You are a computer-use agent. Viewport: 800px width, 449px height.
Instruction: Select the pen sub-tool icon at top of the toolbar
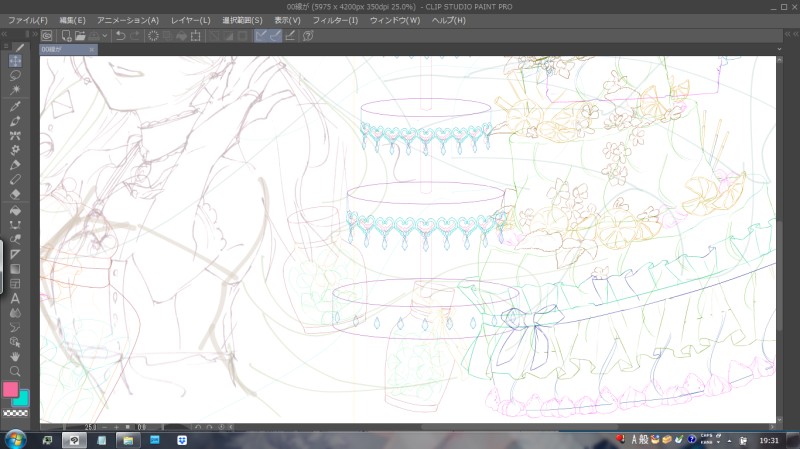tap(19, 47)
